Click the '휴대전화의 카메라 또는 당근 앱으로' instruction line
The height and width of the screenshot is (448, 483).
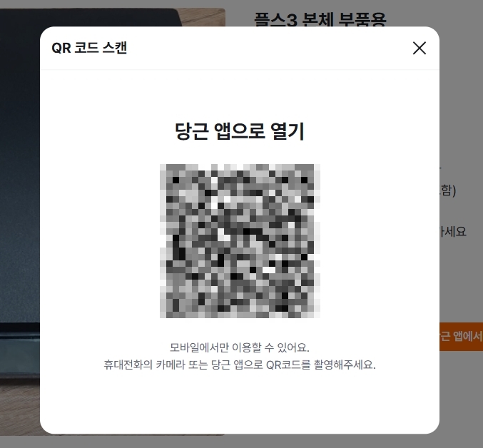pyautogui.click(x=240, y=365)
